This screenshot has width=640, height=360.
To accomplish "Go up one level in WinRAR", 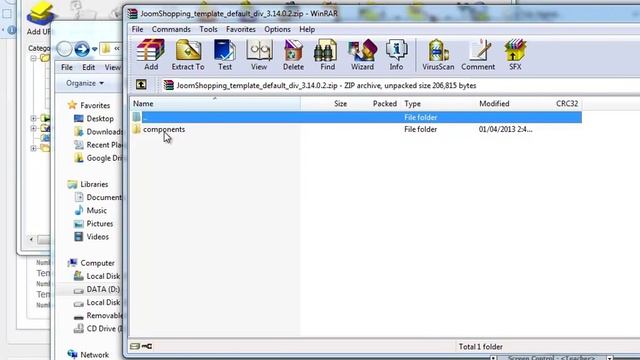I will [x=141, y=84].
